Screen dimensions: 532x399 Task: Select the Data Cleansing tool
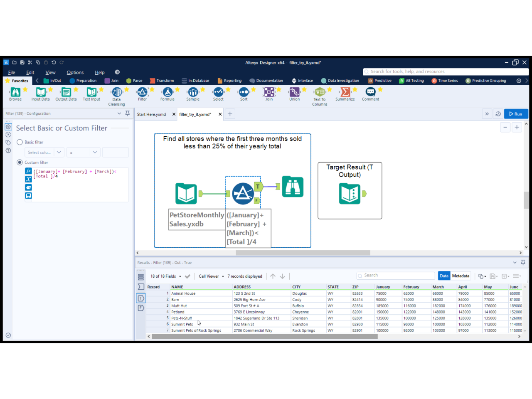click(x=116, y=94)
